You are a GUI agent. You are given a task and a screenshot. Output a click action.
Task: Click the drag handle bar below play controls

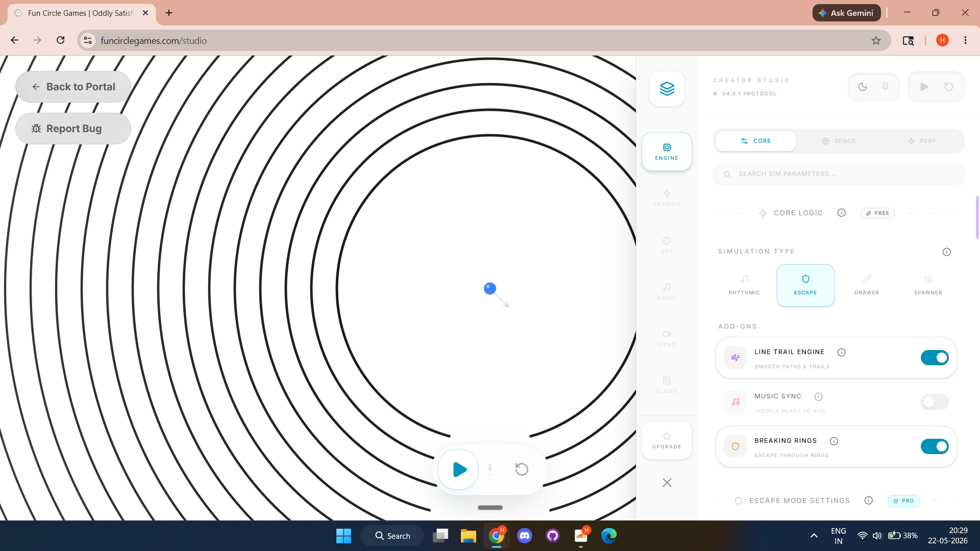pyautogui.click(x=490, y=508)
